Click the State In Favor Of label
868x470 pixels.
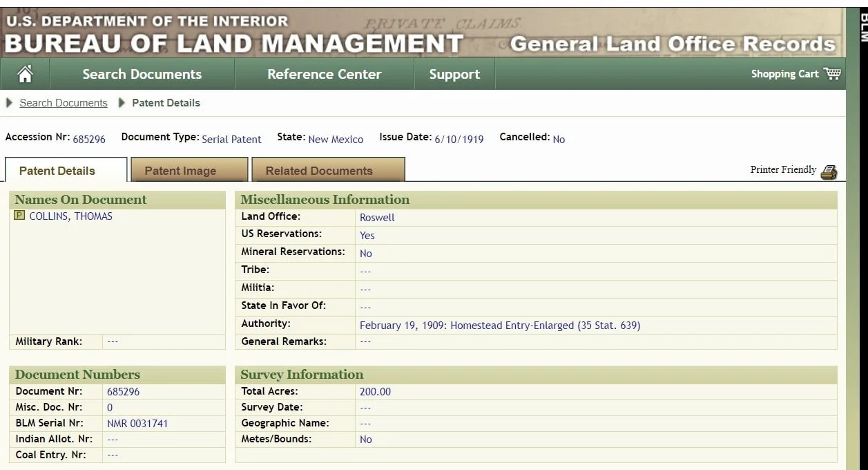(x=283, y=305)
